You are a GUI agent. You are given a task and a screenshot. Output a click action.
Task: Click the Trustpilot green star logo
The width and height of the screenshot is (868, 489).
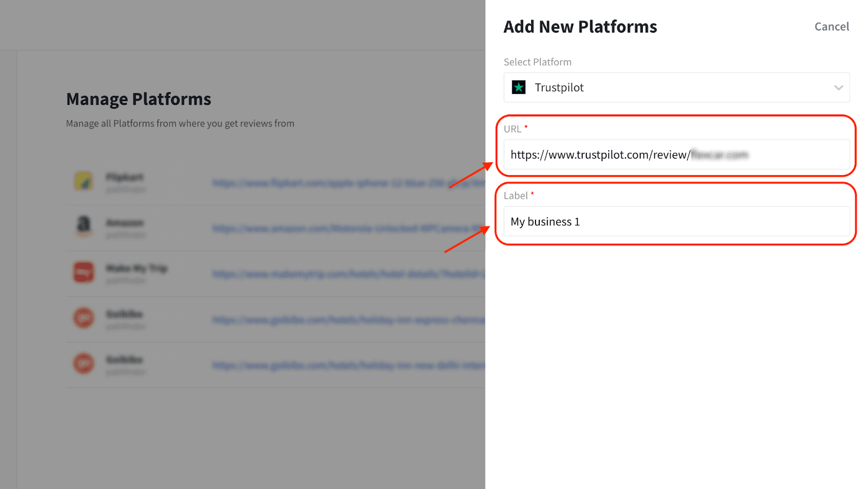coord(519,87)
